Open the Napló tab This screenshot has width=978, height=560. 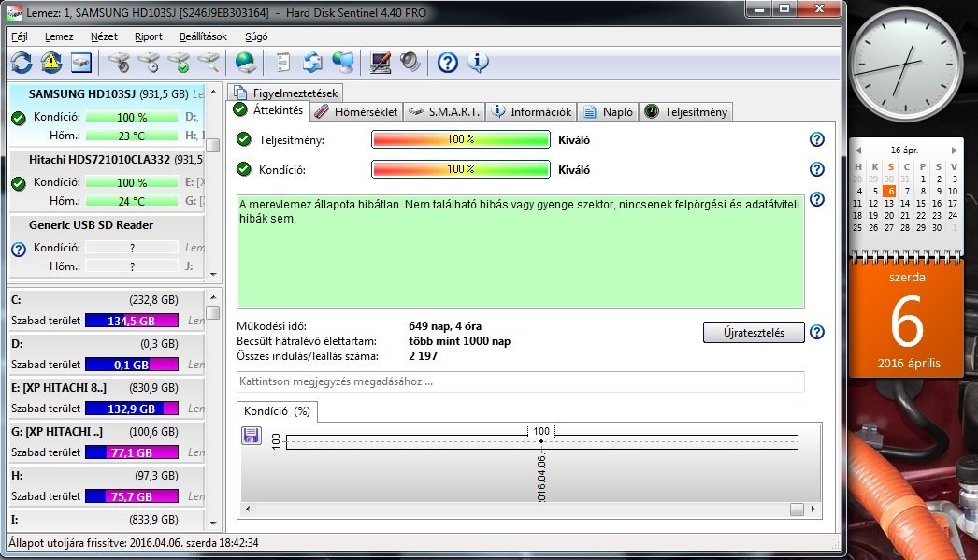(x=608, y=112)
